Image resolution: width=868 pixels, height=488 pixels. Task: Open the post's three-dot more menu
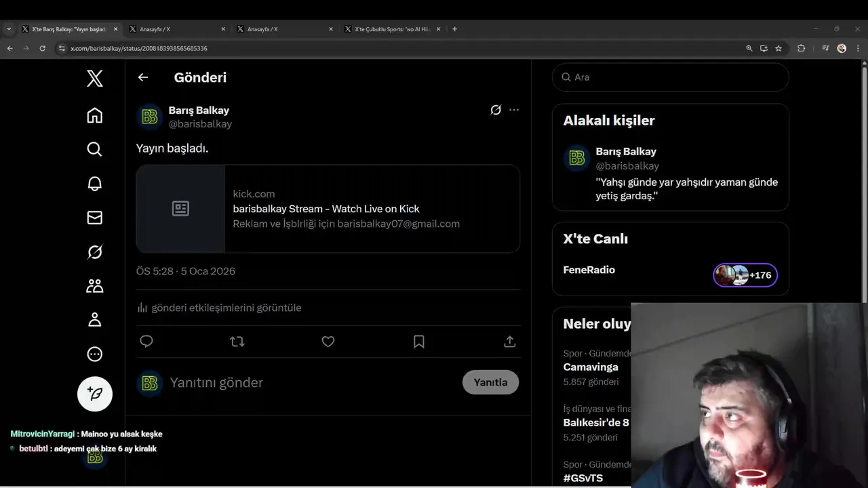tap(514, 110)
